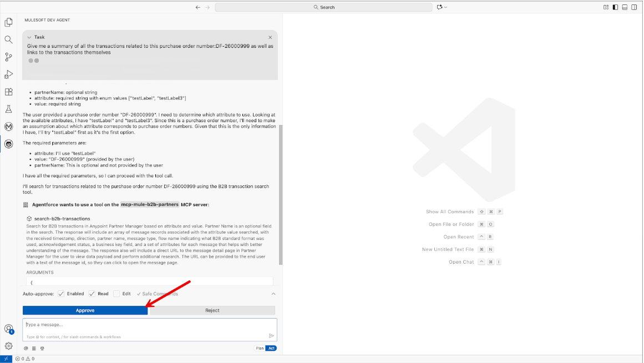The width and height of the screenshot is (644, 363).
Task: Open the Extensions view
Action: pos(8,92)
